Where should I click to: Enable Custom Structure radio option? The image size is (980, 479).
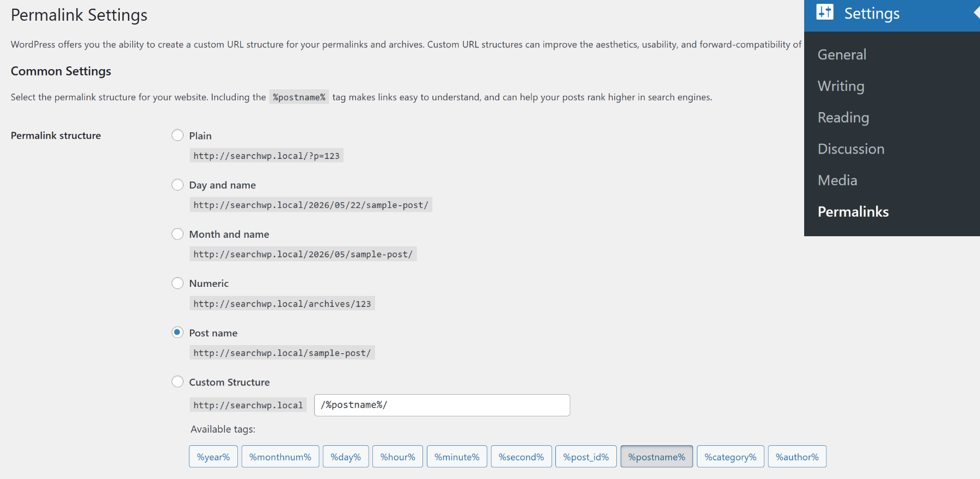click(x=177, y=382)
